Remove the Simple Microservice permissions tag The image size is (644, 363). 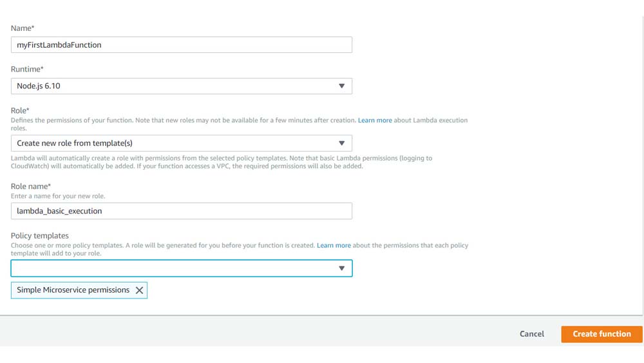click(x=139, y=290)
